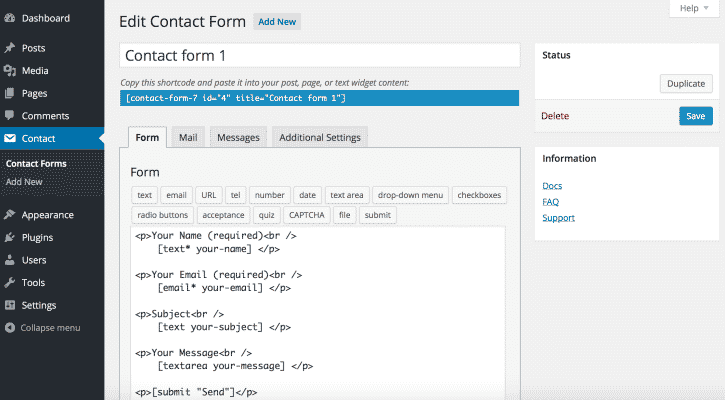
Task: Open the FAQ link
Action: [x=551, y=202]
